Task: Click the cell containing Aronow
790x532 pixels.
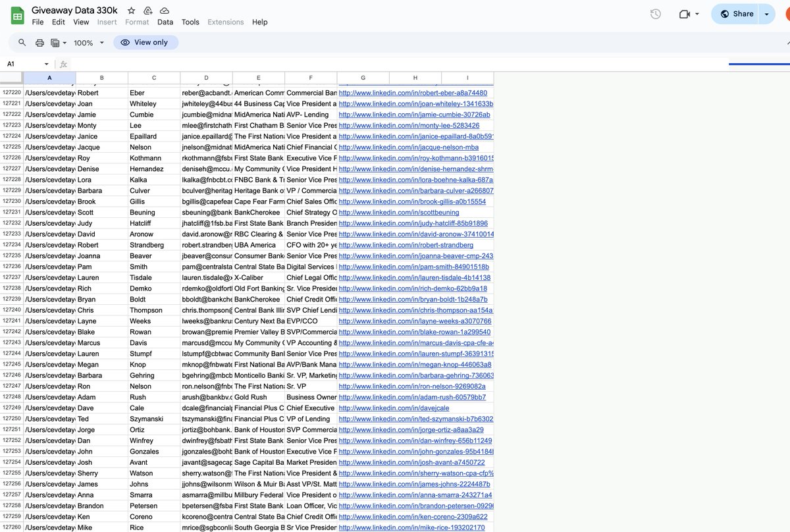Action: tap(154, 234)
